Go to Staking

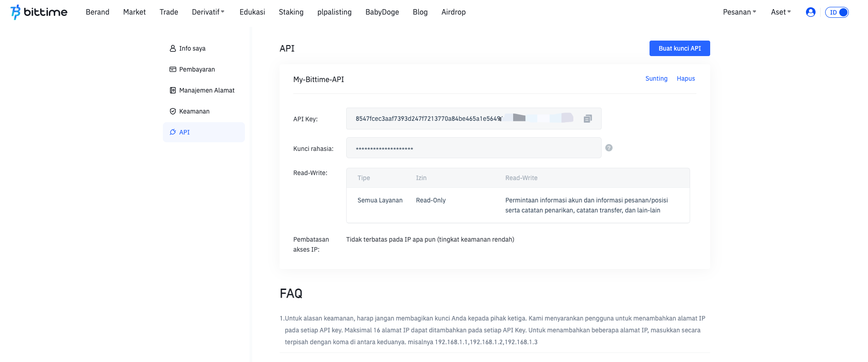291,12
